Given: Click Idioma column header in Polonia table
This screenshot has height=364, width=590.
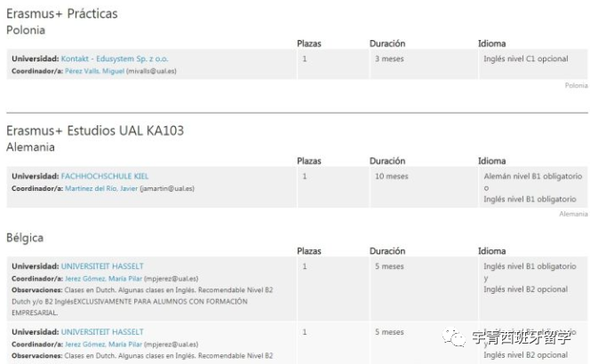Looking at the screenshot, I should [x=491, y=43].
